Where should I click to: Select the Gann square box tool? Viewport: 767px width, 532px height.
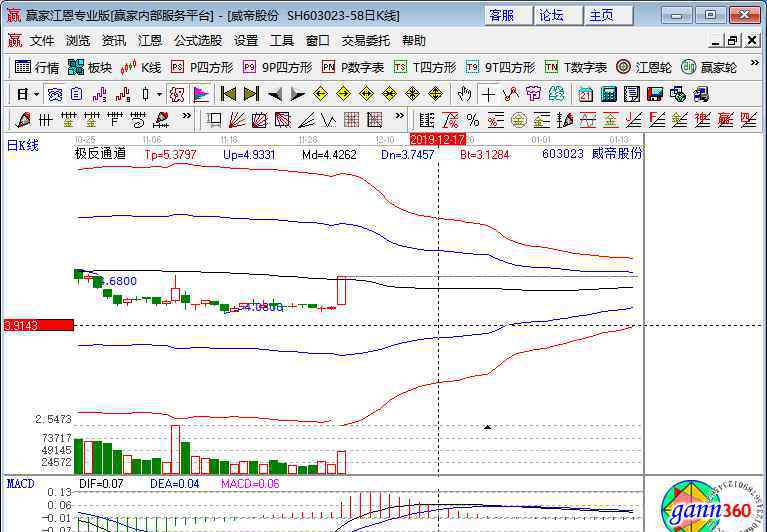coord(260,120)
